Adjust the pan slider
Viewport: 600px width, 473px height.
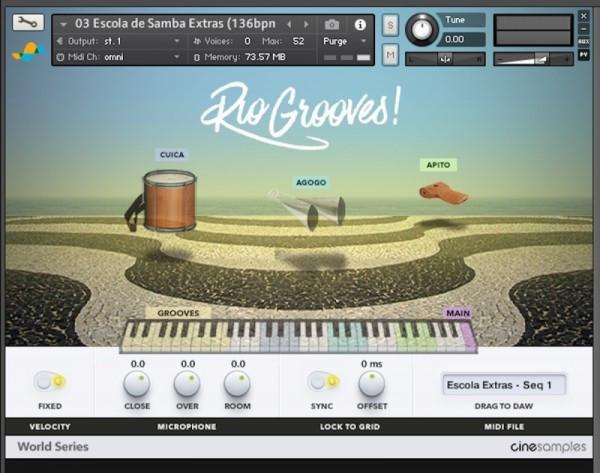(x=445, y=59)
